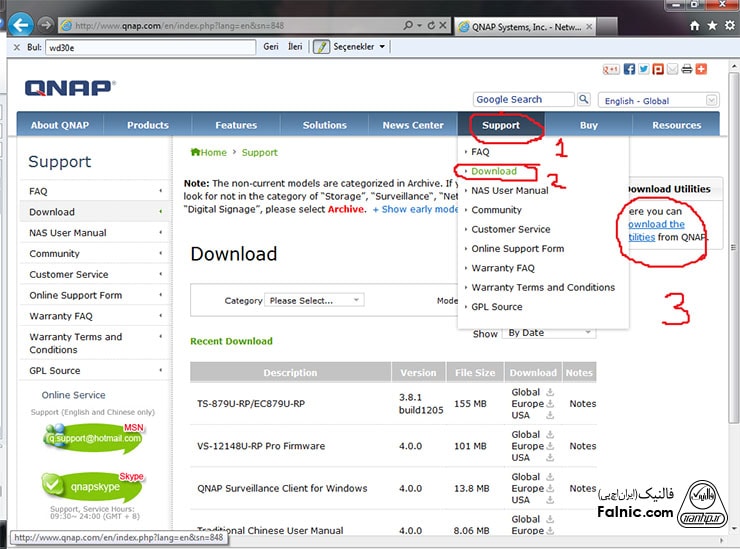The height and width of the screenshot is (549, 740).
Task: Choose NAS User Manual in Support menu
Action: 509,190
